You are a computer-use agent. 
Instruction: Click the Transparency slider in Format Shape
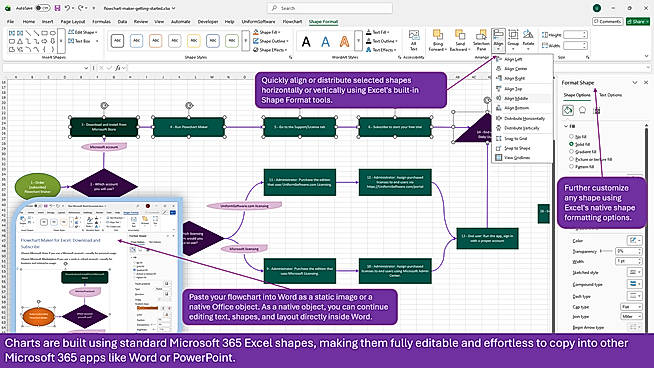point(606,251)
